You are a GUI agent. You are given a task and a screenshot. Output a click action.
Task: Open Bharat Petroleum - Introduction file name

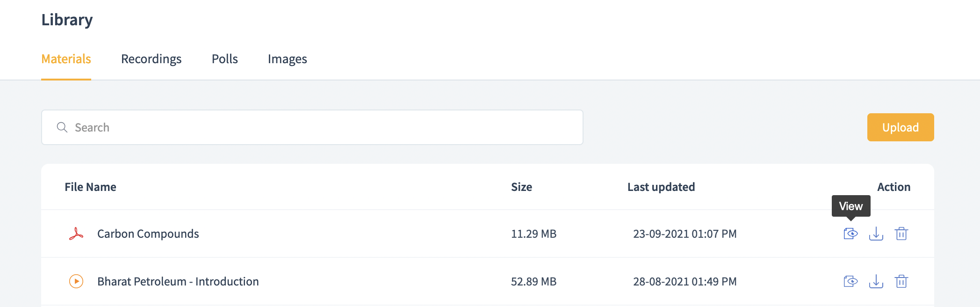pos(178,281)
